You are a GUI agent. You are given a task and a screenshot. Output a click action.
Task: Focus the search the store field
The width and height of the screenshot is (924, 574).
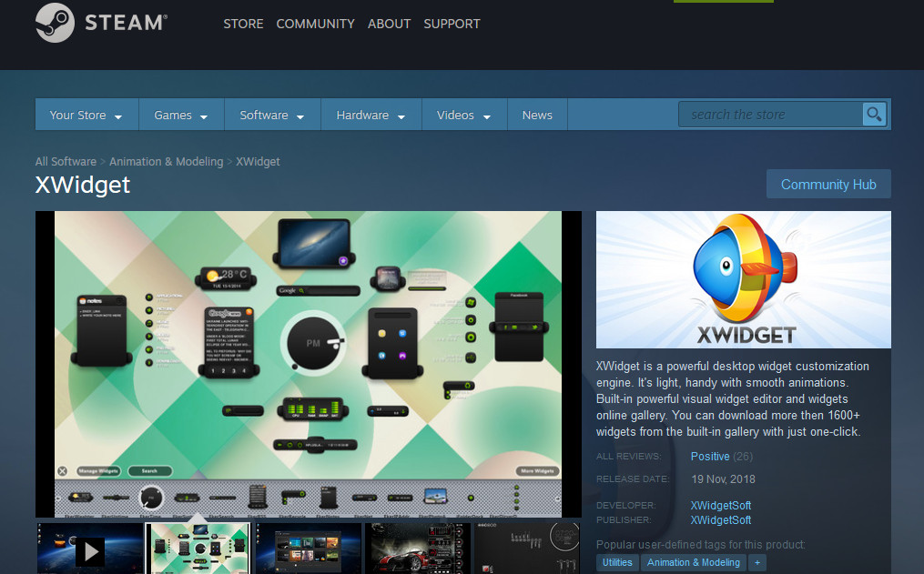click(771, 115)
